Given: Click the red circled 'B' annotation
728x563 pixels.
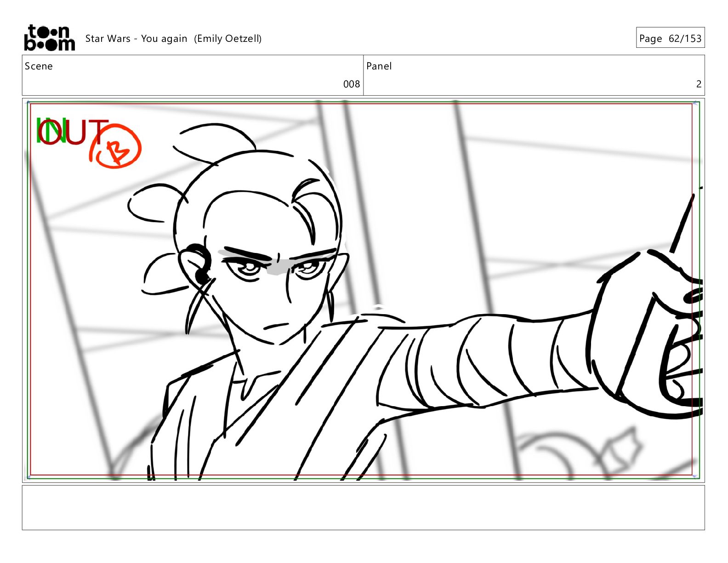Looking at the screenshot, I should (x=115, y=147).
